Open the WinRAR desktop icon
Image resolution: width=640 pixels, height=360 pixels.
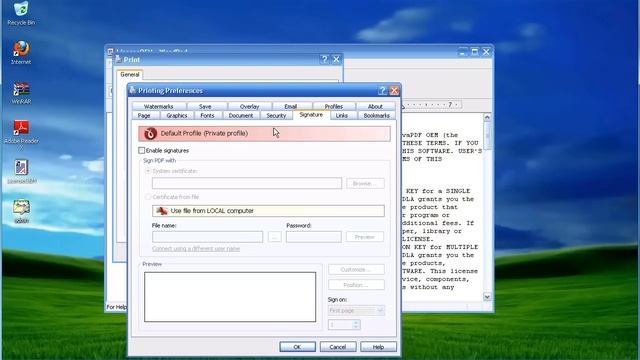click(x=21, y=93)
